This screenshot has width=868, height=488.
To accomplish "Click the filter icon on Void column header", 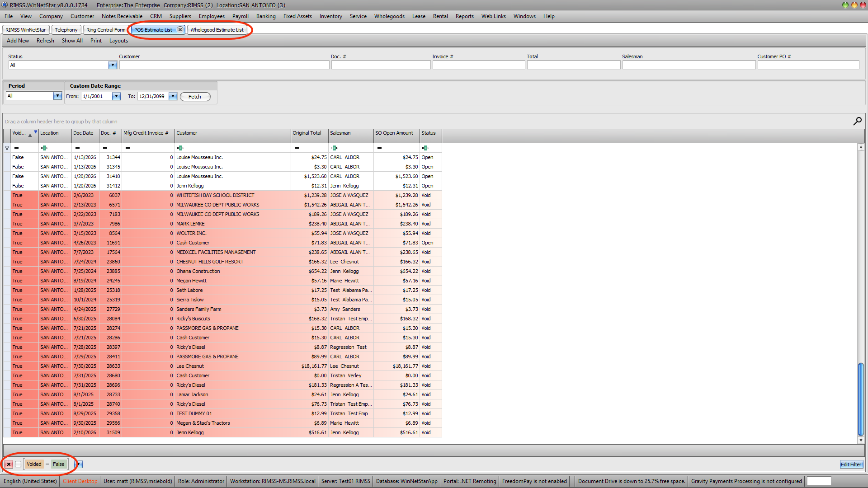I will tap(36, 132).
